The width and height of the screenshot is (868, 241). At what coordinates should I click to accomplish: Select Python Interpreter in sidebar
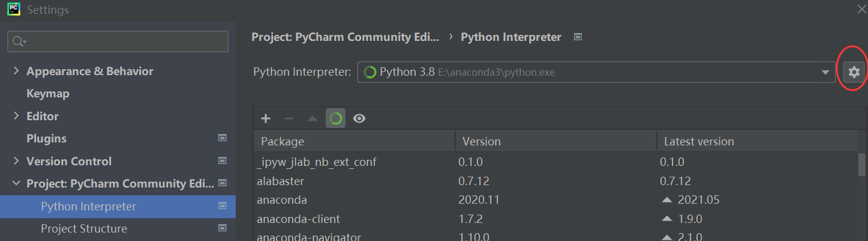(x=118, y=206)
